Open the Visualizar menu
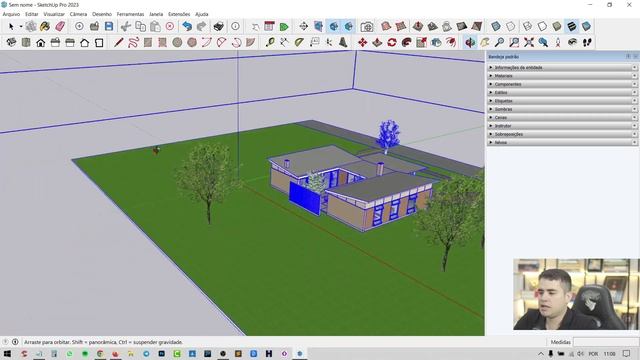The width and height of the screenshot is (640, 360). [x=54, y=14]
